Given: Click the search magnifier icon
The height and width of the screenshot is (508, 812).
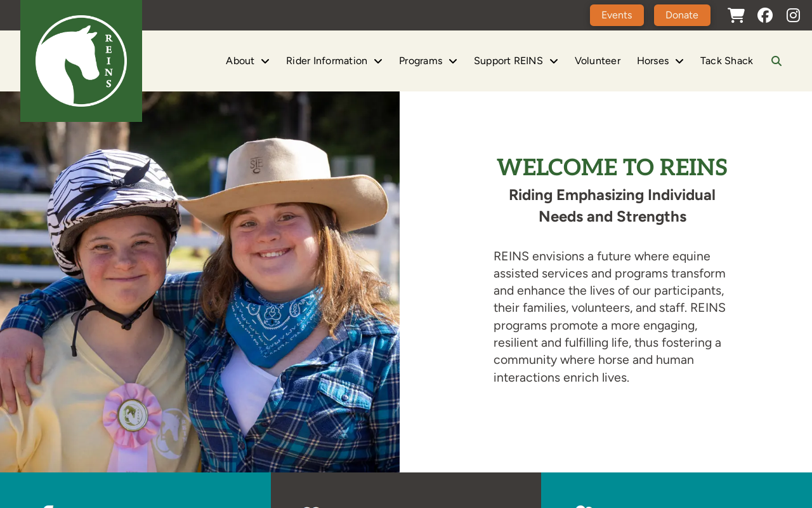Looking at the screenshot, I should 776,61.
